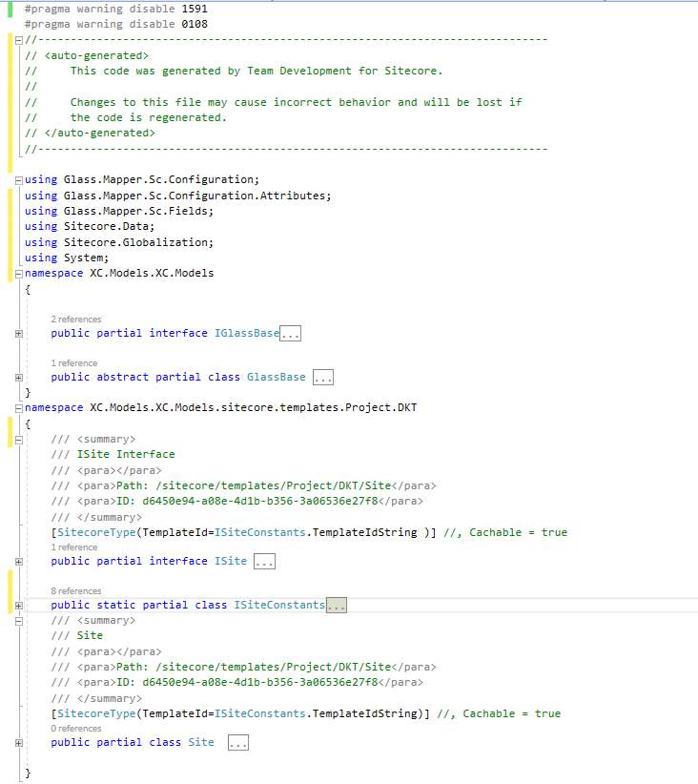
Task: Click 'using Glass.Mapper.Sc.Configuration;' line
Action: 142,179
